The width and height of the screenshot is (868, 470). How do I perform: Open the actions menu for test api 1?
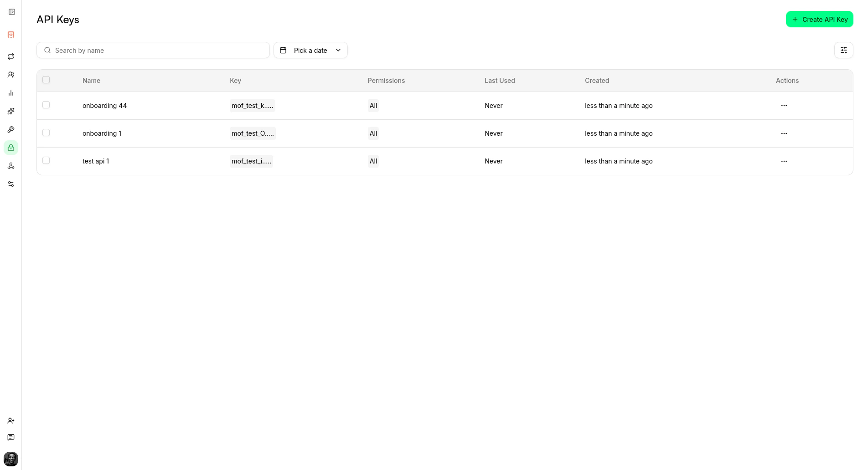click(784, 161)
